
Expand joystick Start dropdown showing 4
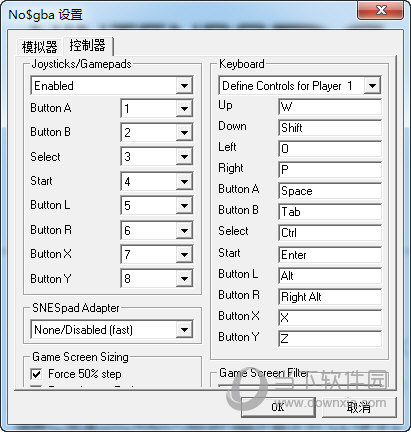click(157, 181)
